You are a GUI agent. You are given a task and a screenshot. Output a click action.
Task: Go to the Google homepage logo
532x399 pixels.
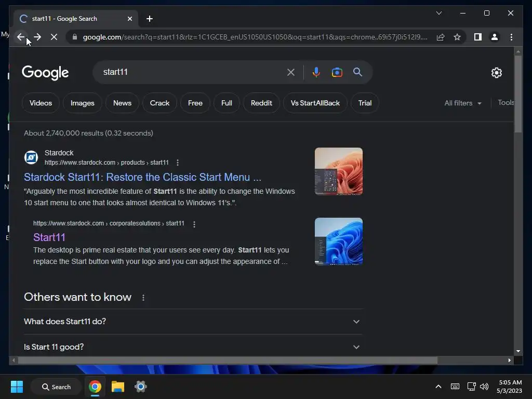point(45,73)
